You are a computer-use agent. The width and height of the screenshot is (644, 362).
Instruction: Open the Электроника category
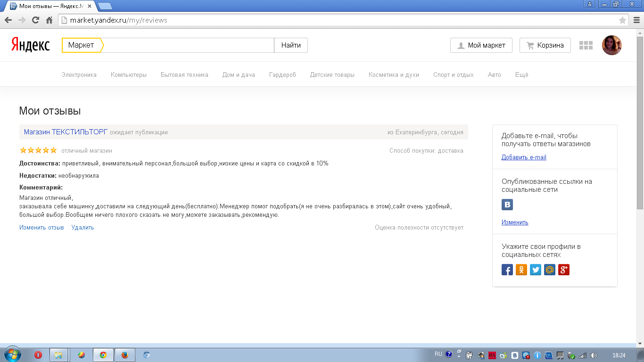coord(79,74)
